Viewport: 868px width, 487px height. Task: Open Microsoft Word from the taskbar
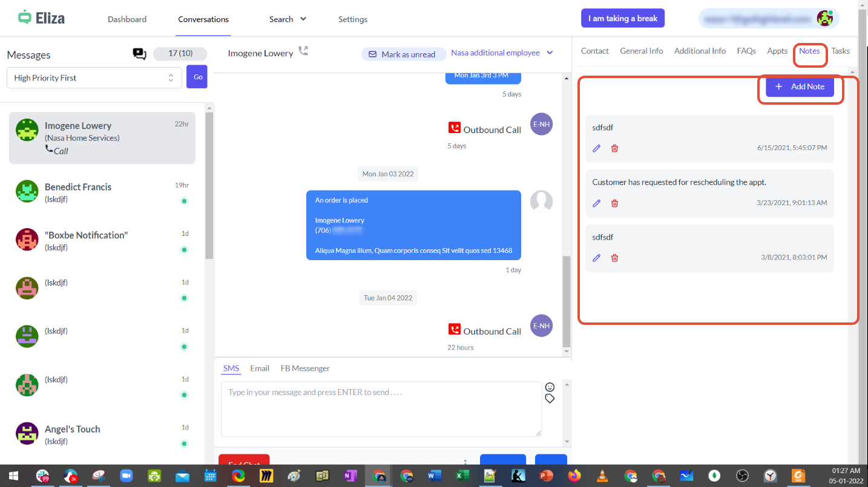(434, 476)
